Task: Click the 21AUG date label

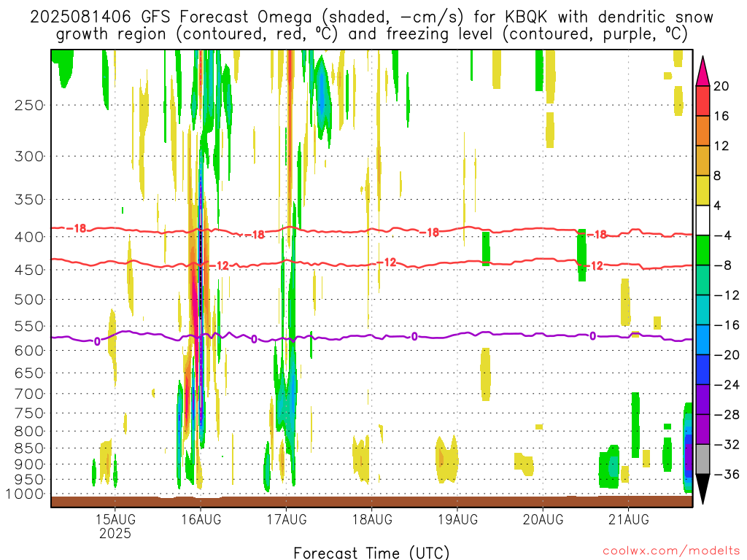Action: pos(629,519)
